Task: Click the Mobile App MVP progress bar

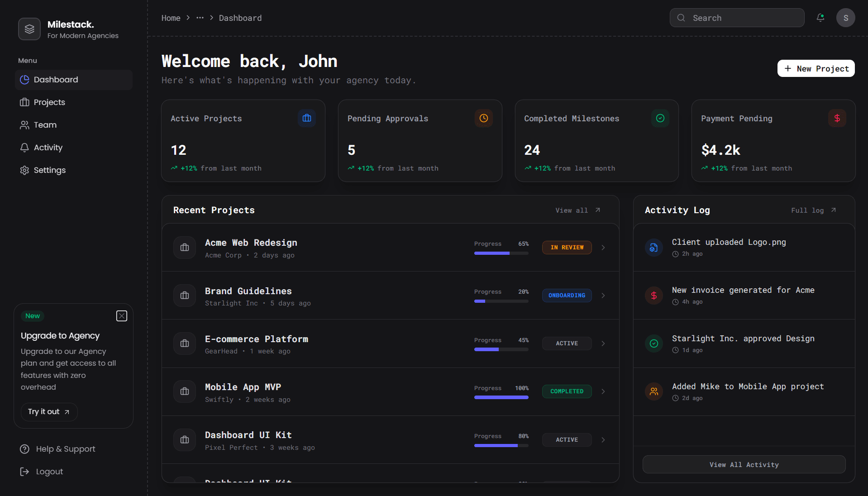Action: pos(501,397)
